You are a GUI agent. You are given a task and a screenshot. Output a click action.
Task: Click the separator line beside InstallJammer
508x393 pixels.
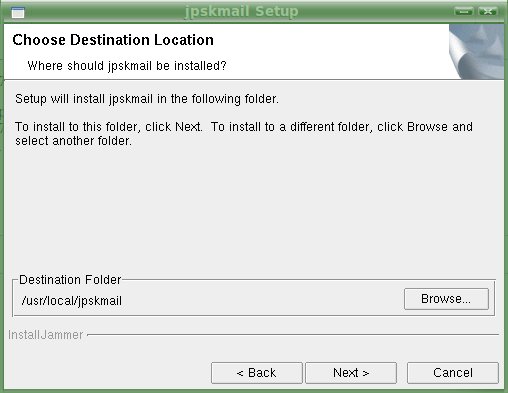(293, 334)
